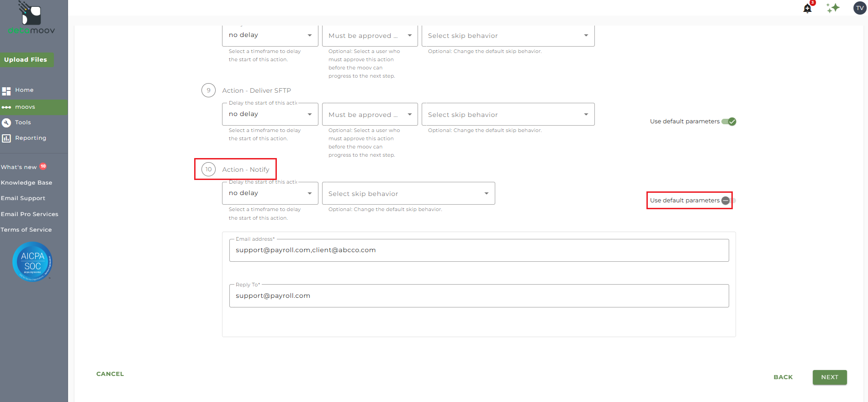Click the datamoov logo
This screenshot has height=402, width=868.
coord(31,18)
